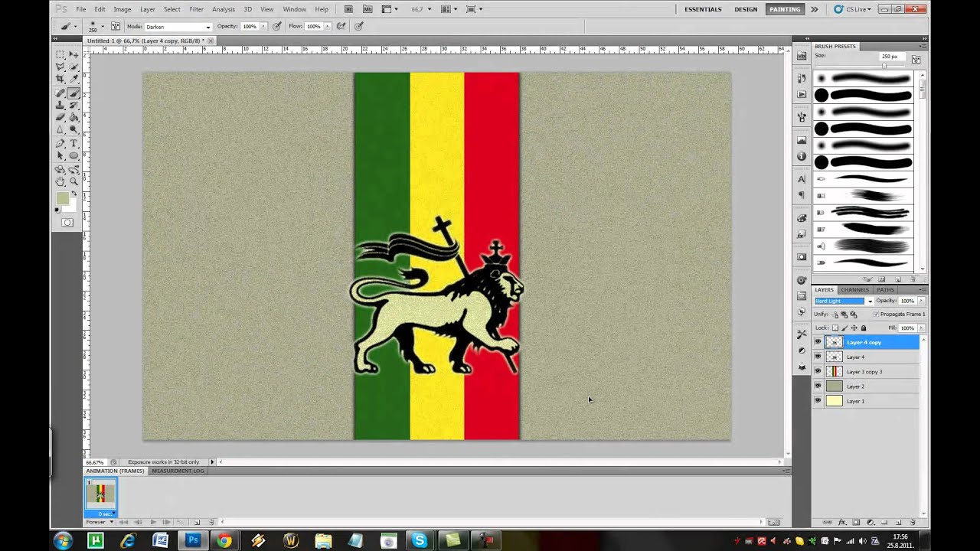Select the Path Selection tool

click(60, 155)
